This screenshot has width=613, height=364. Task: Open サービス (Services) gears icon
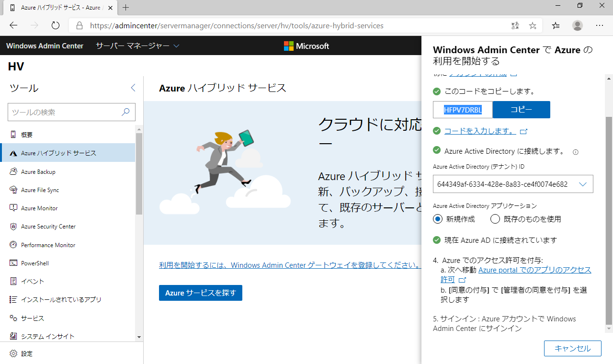pos(13,318)
